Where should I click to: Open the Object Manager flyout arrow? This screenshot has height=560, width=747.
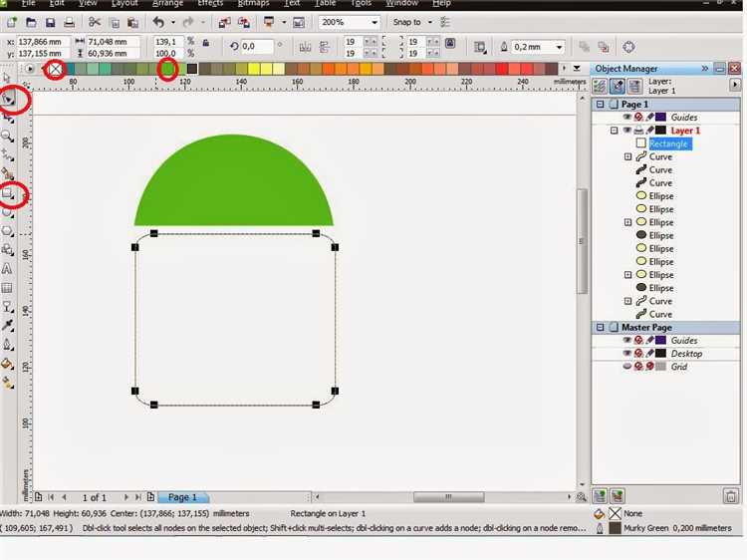pyautogui.click(x=735, y=85)
